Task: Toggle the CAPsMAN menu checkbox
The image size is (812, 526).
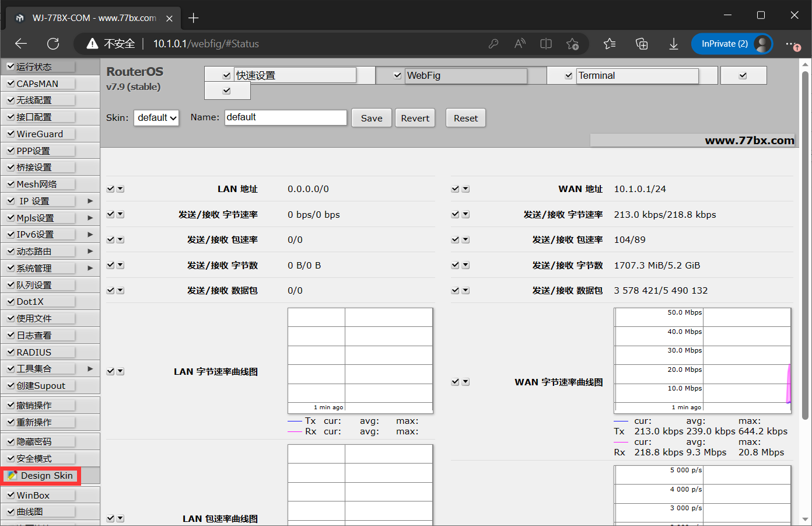Action: click(10, 83)
